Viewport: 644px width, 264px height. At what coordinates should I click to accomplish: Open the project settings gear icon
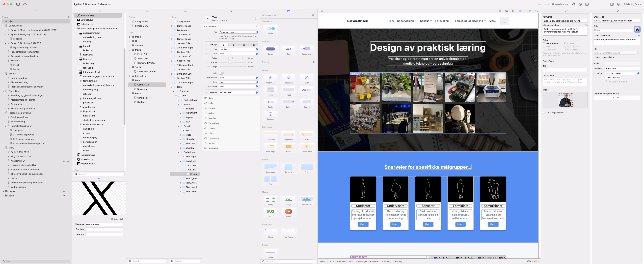click(619, 4)
